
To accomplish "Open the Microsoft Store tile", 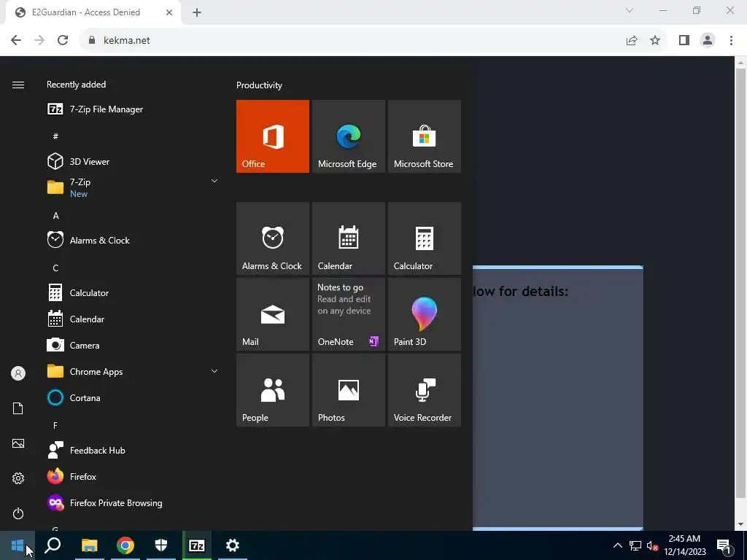I will coord(424,136).
